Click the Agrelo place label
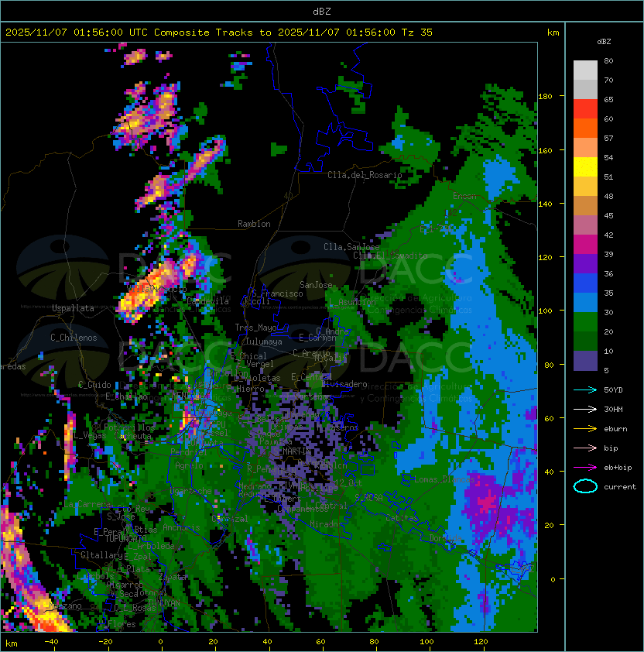644x652 pixels. [x=189, y=465]
